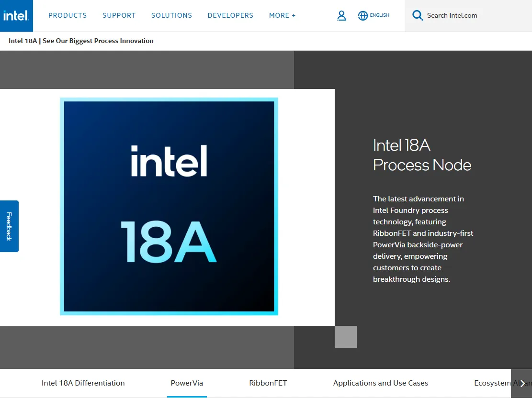Click the Intel 18A page title breadcrumb
The width and height of the screenshot is (532, 398).
[81, 41]
